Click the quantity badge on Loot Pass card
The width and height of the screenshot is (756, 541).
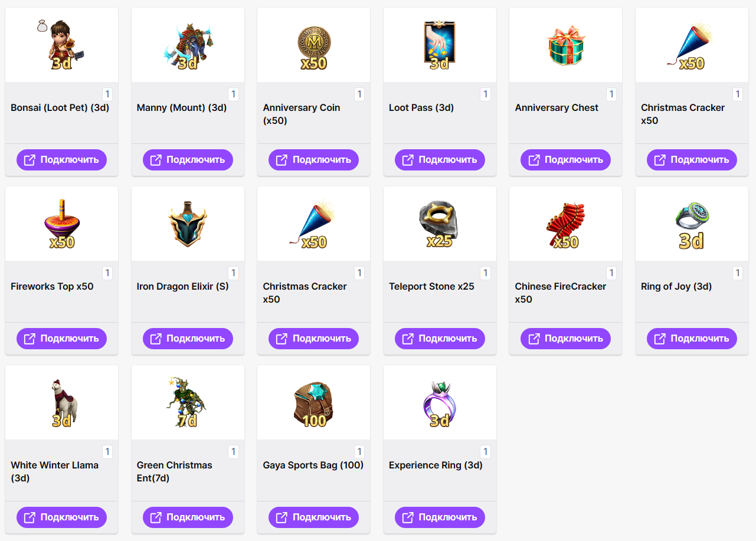pos(485,94)
